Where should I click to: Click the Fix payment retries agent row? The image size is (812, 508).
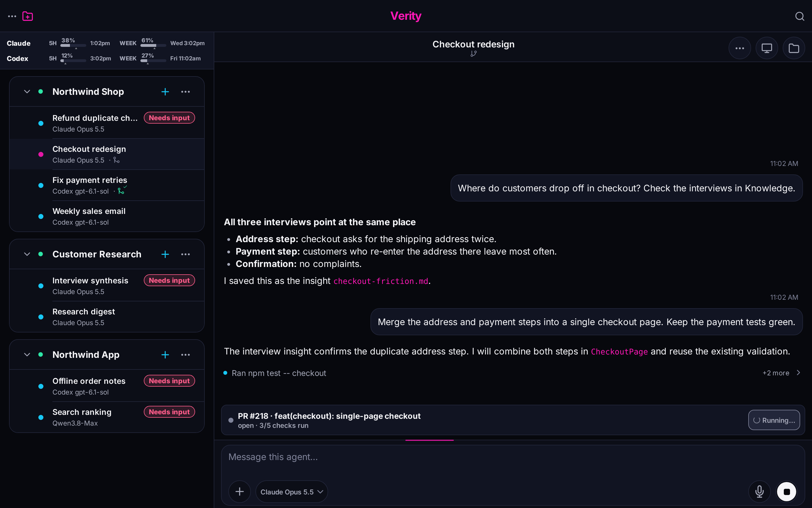pos(107,185)
